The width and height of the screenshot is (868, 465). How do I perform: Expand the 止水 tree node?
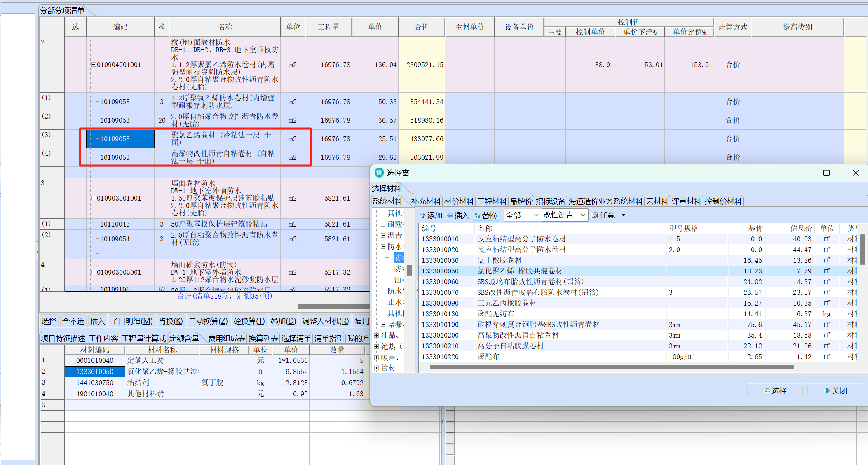tap(383, 302)
